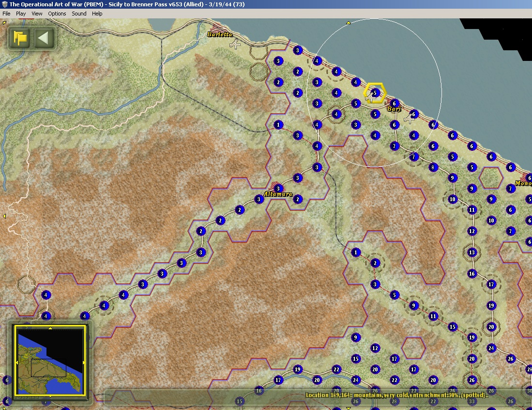The height and width of the screenshot is (410, 532).
Task: Click the yellow double-flags button
Action: [x=20, y=38]
